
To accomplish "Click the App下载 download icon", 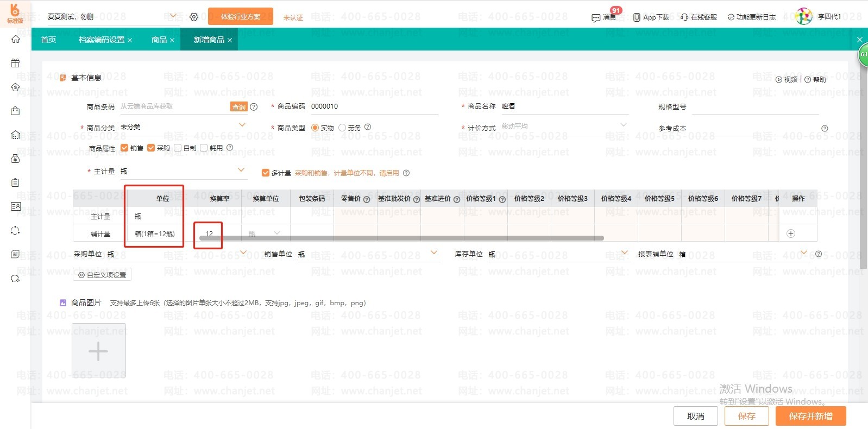I will coord(637,17).
